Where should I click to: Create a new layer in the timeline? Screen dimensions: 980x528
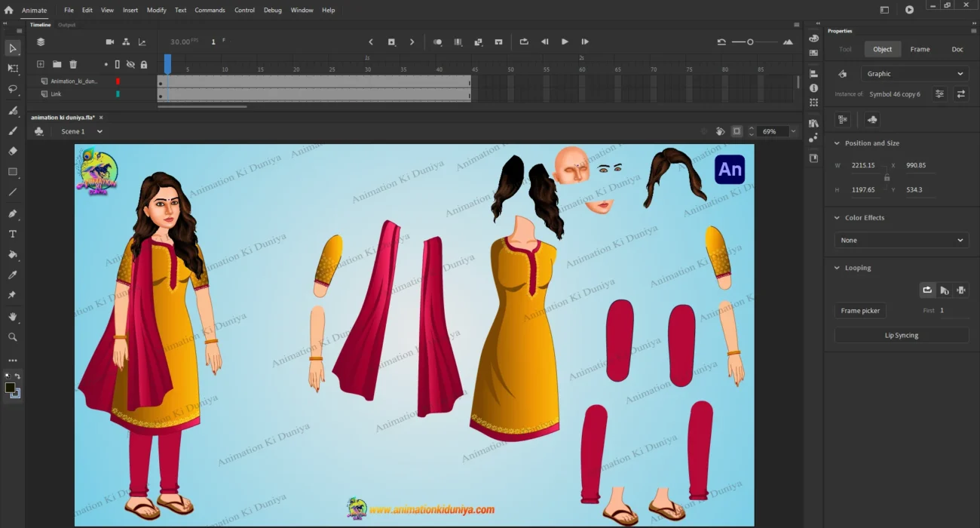point(41,65)
